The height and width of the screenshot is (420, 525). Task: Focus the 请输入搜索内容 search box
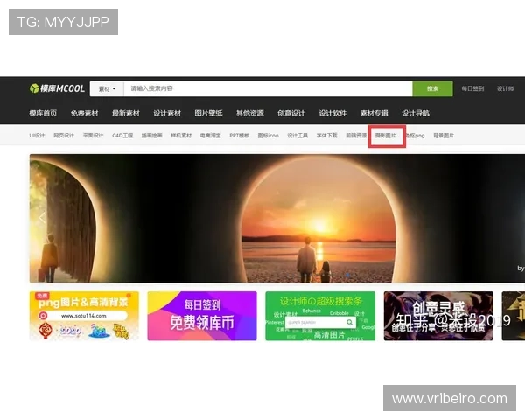[268, 88]
